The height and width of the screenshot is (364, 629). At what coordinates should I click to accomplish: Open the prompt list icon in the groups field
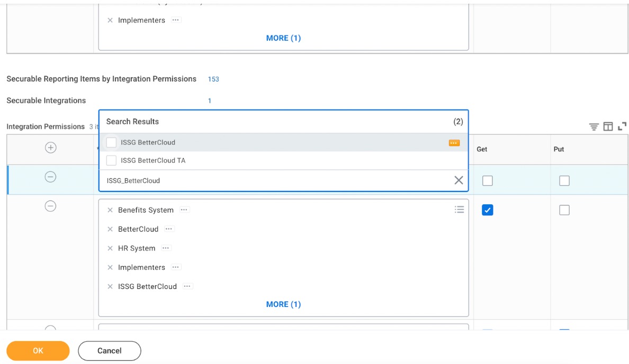coord(459,209)
